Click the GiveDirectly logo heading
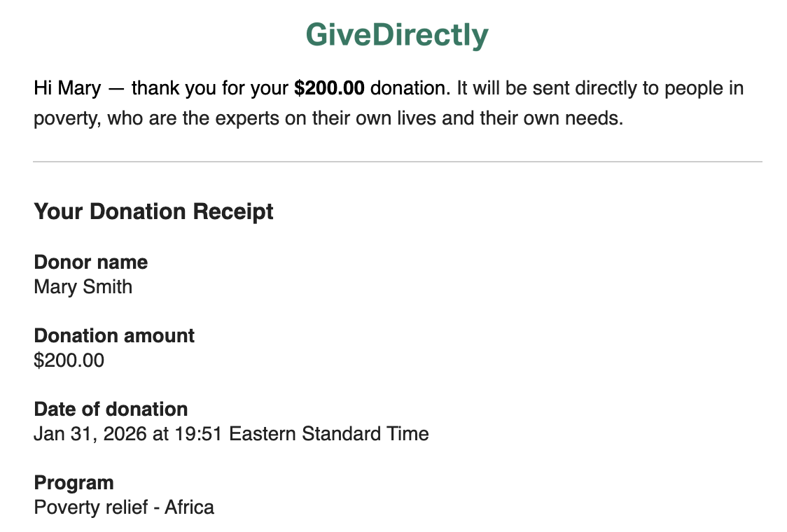 coord(397,35)
